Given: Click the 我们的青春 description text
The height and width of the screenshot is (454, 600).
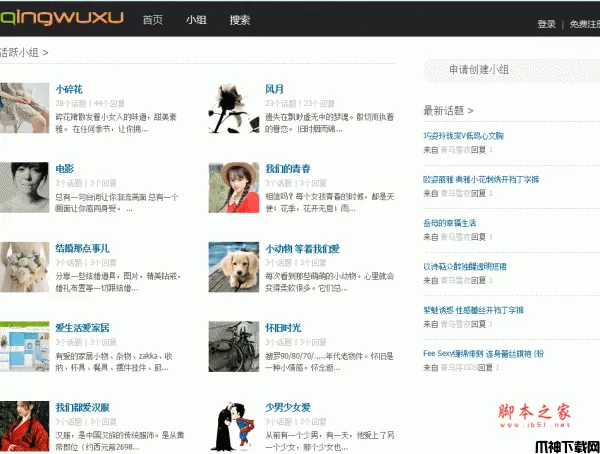Looking at the screenshot, I should tap(329, 203).
